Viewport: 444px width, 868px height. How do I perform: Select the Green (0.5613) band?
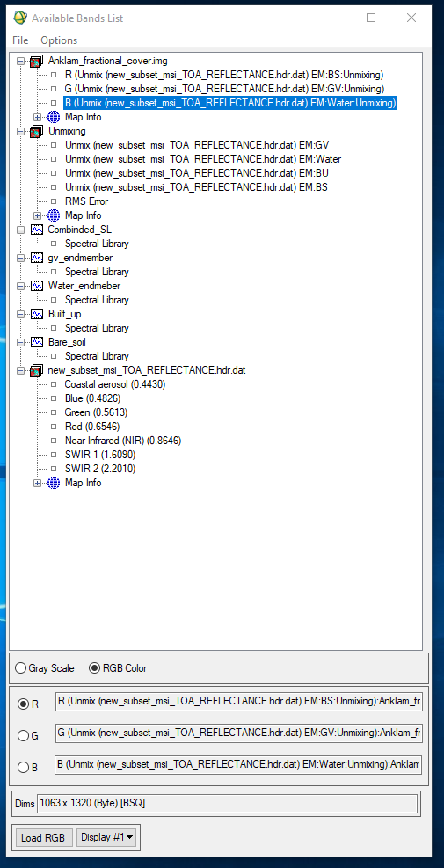[x=95, y=412]
